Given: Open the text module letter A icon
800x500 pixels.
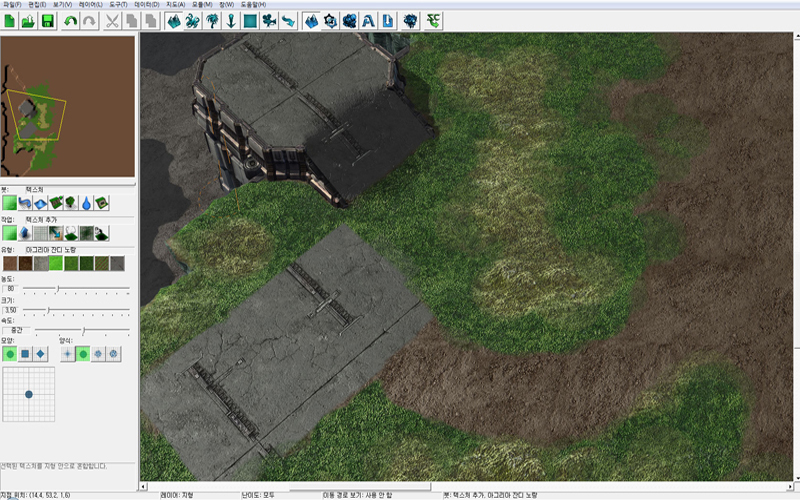Looking at the screenshot, I should coord(368,21).
